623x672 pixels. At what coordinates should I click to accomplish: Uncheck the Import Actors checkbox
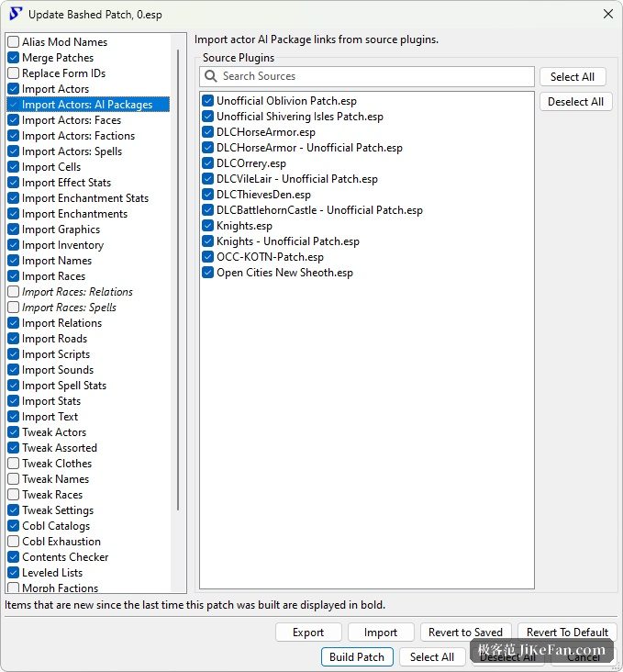(x=14, y=89)
